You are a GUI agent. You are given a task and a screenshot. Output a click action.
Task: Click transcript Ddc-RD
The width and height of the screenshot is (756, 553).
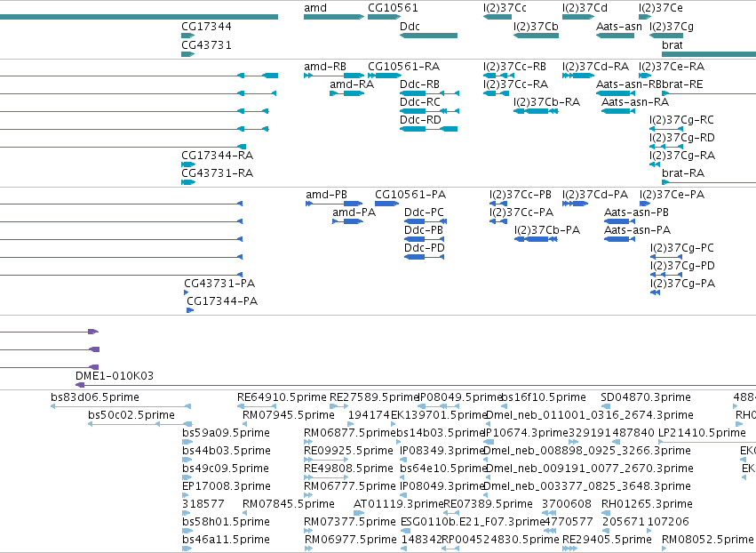pyautogui.click(x=428, y=129)
